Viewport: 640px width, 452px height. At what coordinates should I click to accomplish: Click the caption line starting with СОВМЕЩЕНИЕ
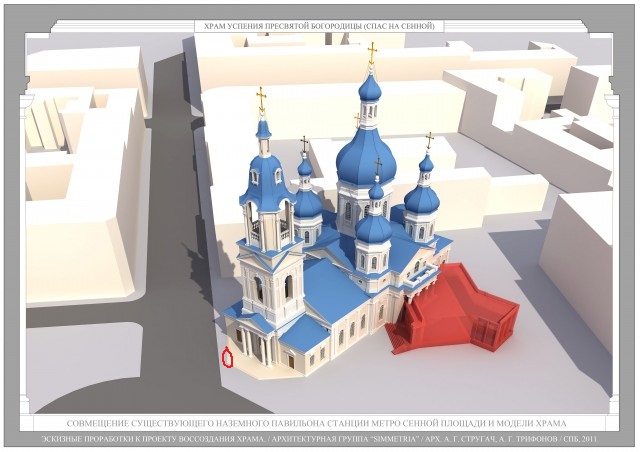(319, 423)
